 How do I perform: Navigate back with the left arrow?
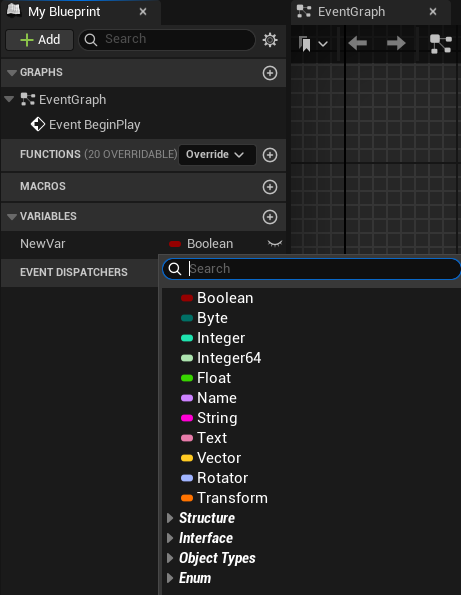(x=357, y=43)
